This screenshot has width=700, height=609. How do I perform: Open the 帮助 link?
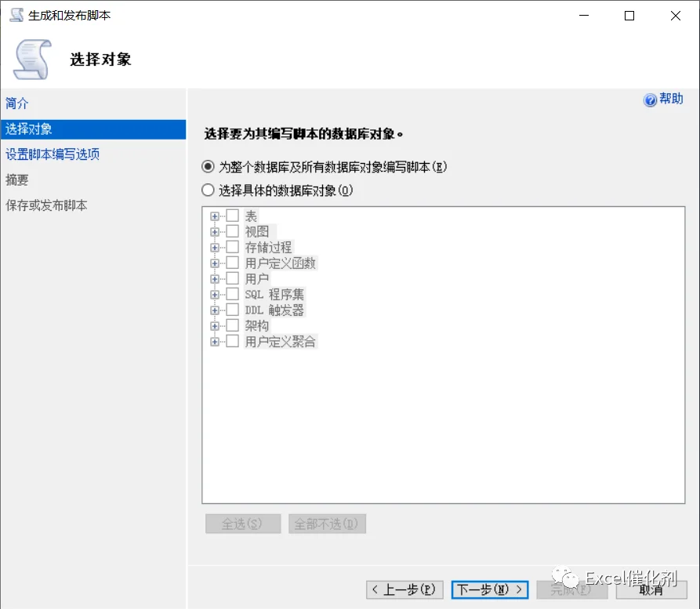(x=671, y=99)
